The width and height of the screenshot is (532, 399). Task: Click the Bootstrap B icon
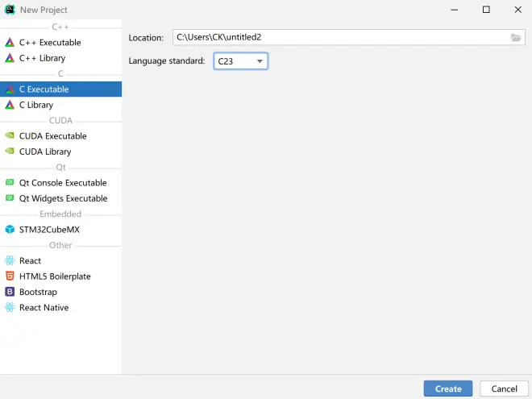[x=10, y=292]
